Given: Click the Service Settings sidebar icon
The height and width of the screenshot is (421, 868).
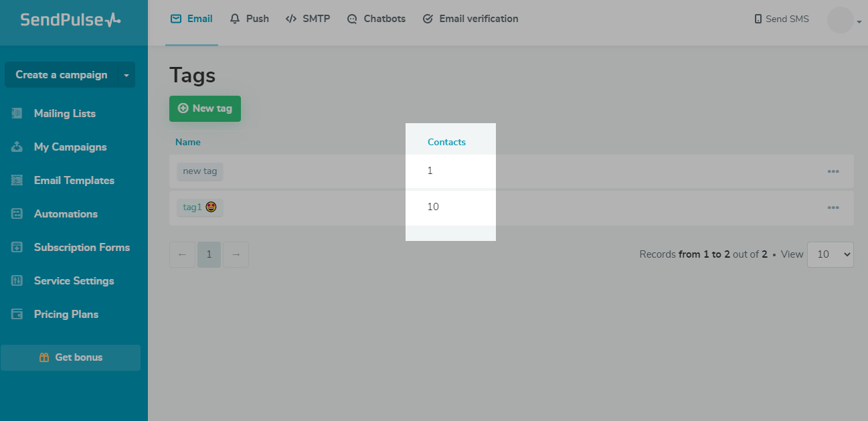Looking at the screenshot, I should 17,281.
